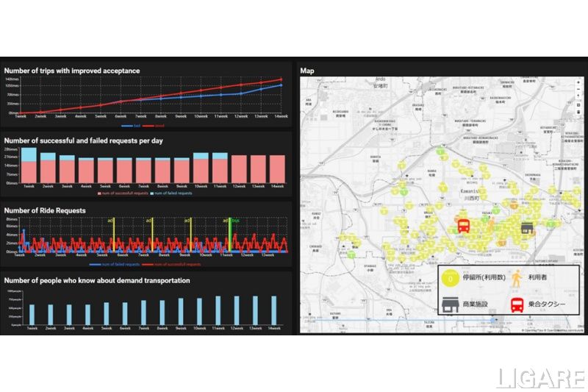Click the yellow bus stop circle in legend
Viewport: 588px width, 392px height.
[451, 278]
